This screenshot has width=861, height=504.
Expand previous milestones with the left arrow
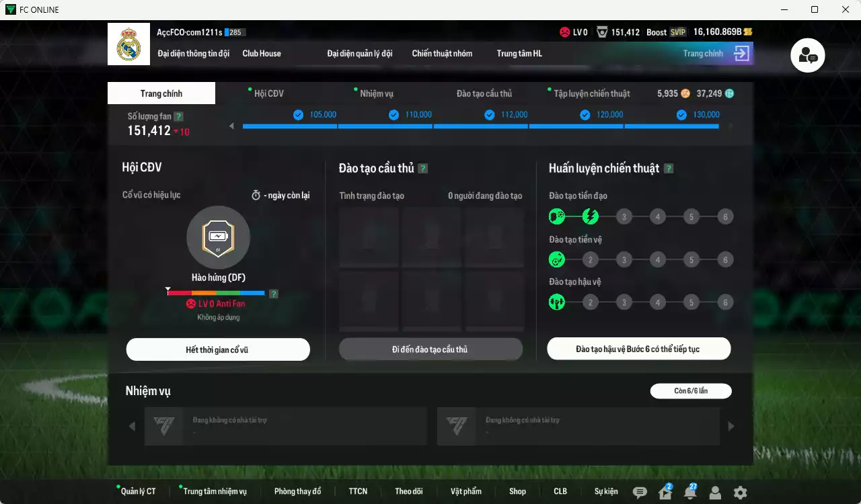[x=231, y=124]
